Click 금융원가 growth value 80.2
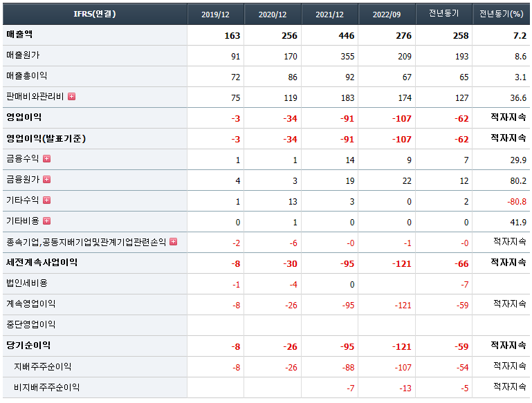The height and width of the screenshot is (403, 532). pyautogui.click(x=518, y=180)
